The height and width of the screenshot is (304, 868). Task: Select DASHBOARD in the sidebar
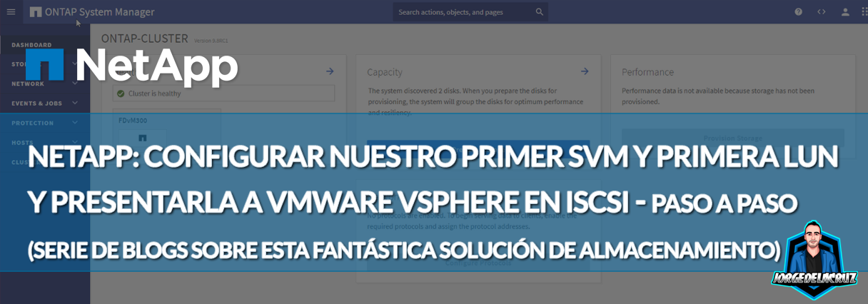[31, 44]
